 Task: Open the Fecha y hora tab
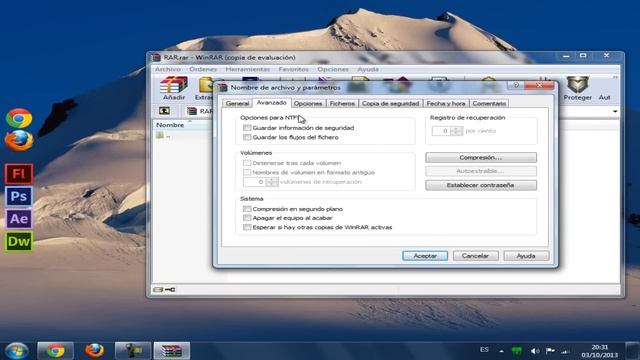pyautogui.click(x=446, y=104)
